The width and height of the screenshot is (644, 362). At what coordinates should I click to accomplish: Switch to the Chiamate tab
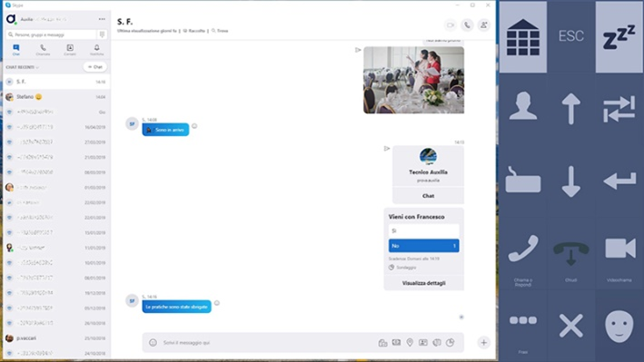coord(43,50)
